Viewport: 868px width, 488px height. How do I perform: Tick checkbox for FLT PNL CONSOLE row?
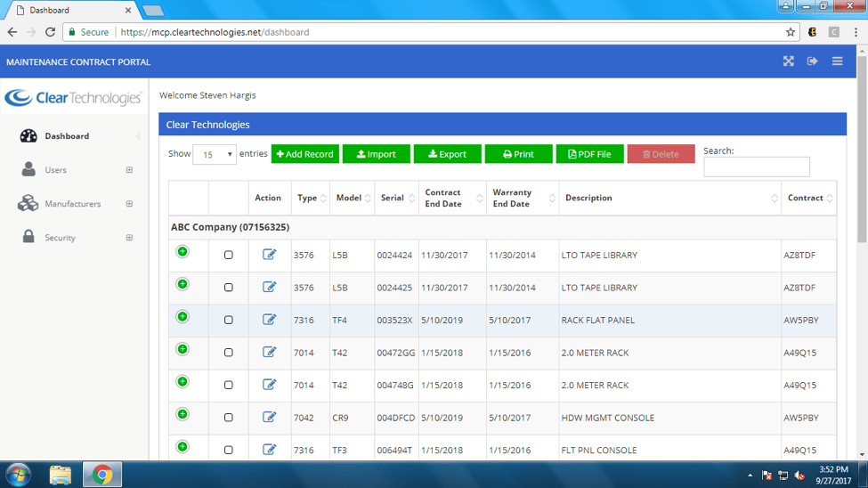[x=229, y=450]
